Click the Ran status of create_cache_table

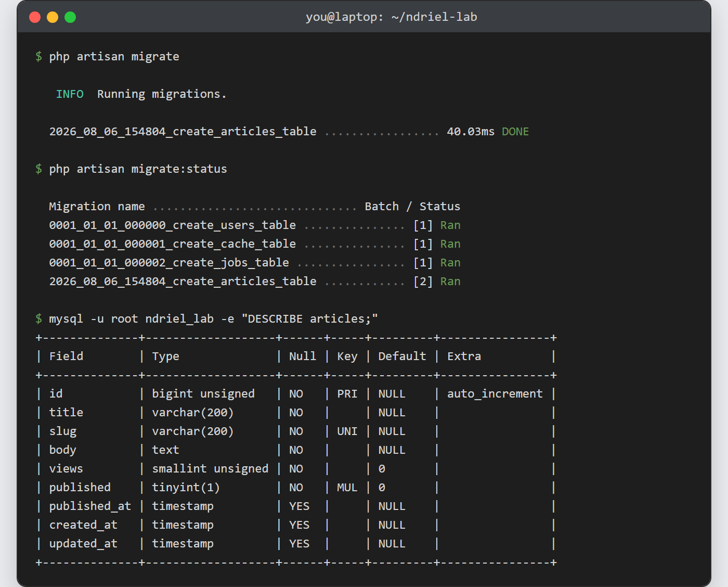pos(450,244)
